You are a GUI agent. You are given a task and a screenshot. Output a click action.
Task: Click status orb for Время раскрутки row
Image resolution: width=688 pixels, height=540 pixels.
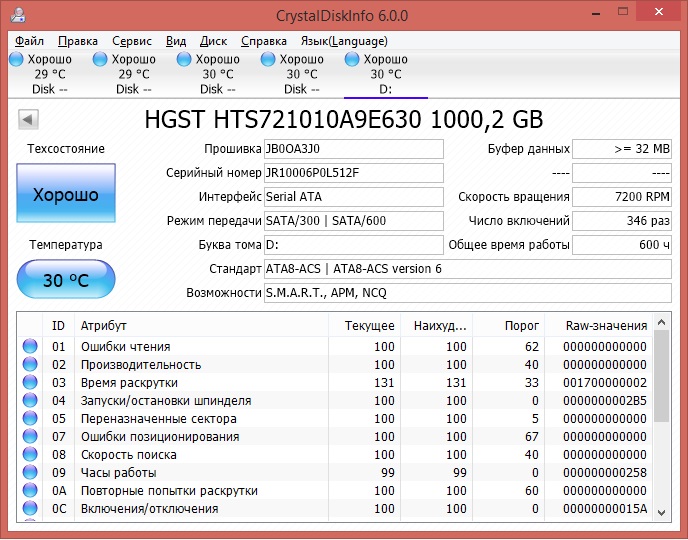click(30, 383)
